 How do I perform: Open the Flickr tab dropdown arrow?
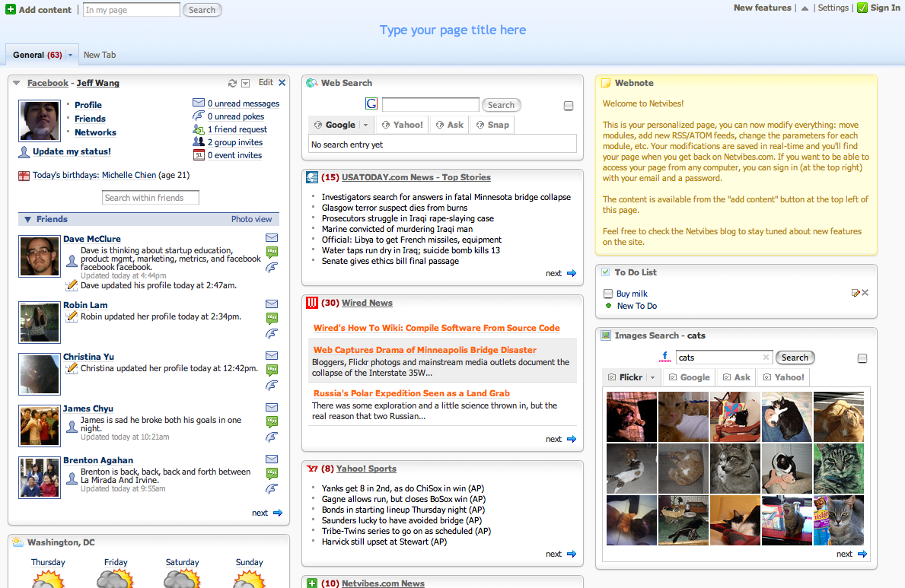(652, 377)
